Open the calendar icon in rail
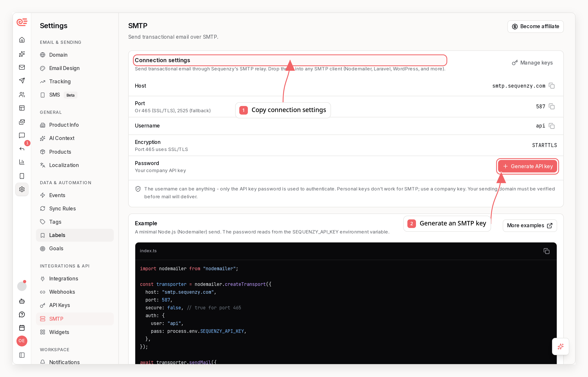 click(x=22, y=328)
